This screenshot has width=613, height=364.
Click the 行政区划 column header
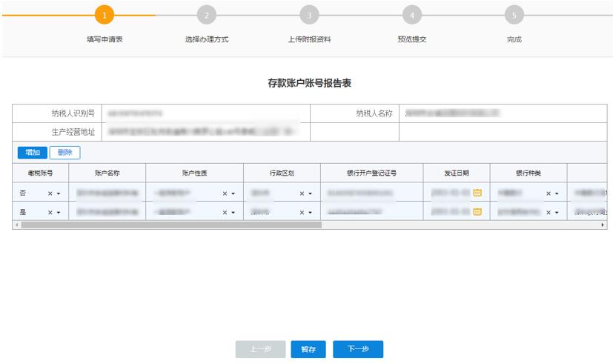(282, 173)
